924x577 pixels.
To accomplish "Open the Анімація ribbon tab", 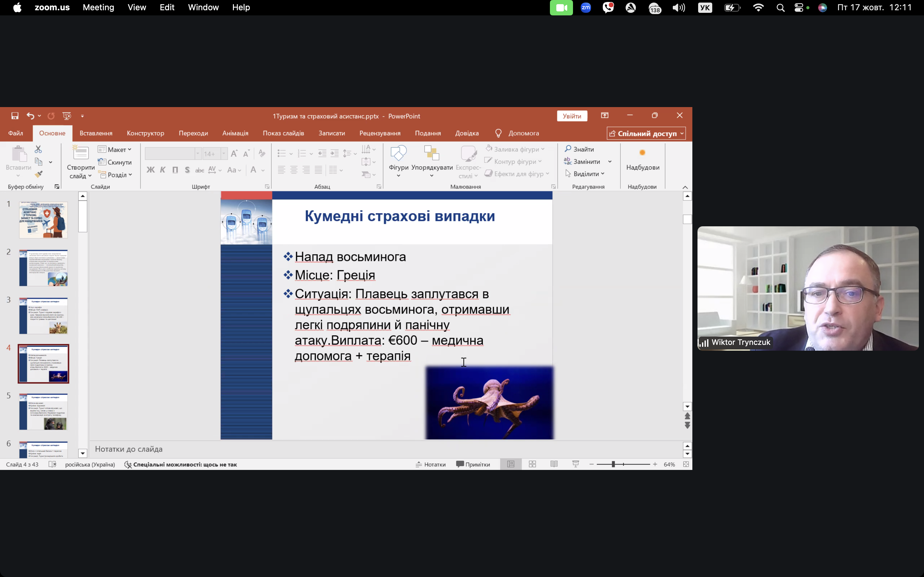I will point(235,133).
